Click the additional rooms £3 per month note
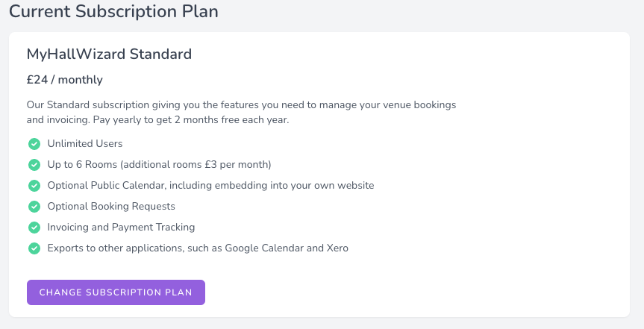 [196, 165]
